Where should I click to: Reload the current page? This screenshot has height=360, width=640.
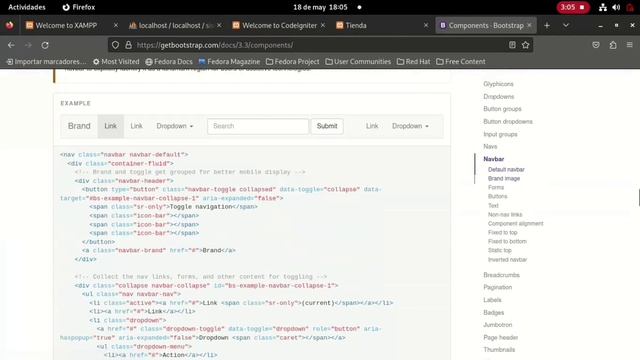45,45
